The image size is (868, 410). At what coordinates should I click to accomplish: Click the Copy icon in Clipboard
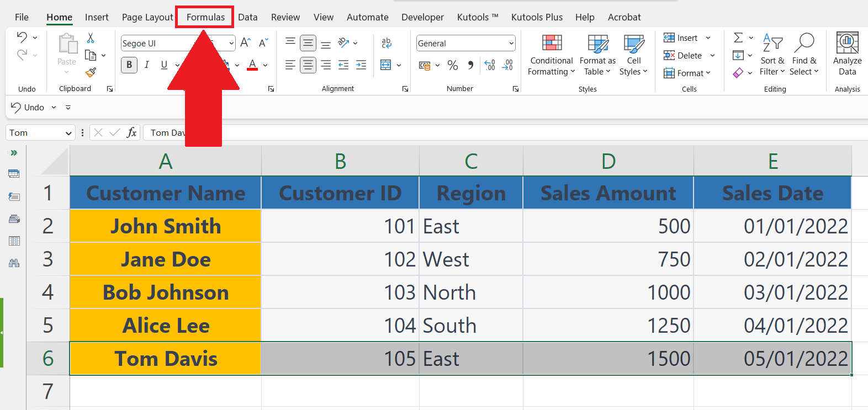pos(91,55)
